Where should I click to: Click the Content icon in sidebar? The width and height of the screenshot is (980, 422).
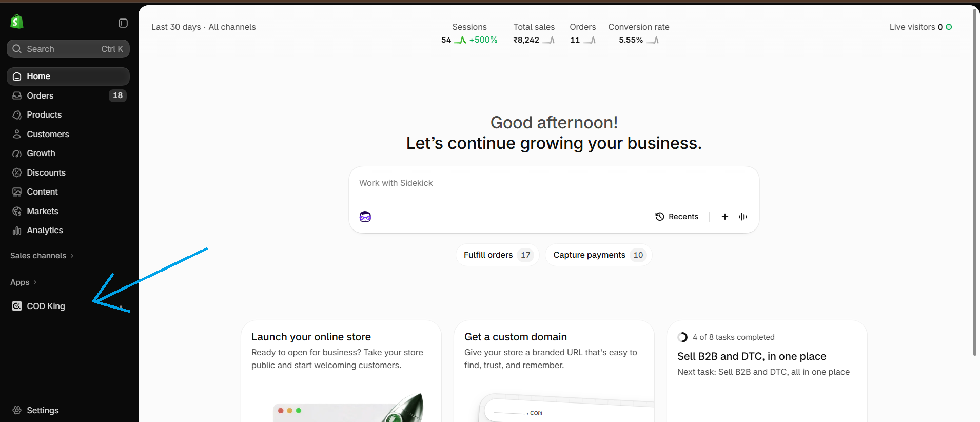(x=17, y=192)
